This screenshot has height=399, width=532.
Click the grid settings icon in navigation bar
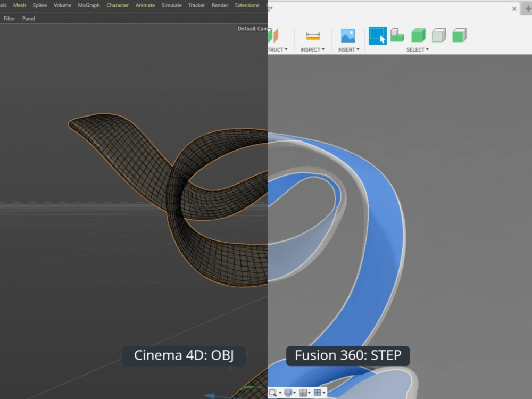(302, 393)
